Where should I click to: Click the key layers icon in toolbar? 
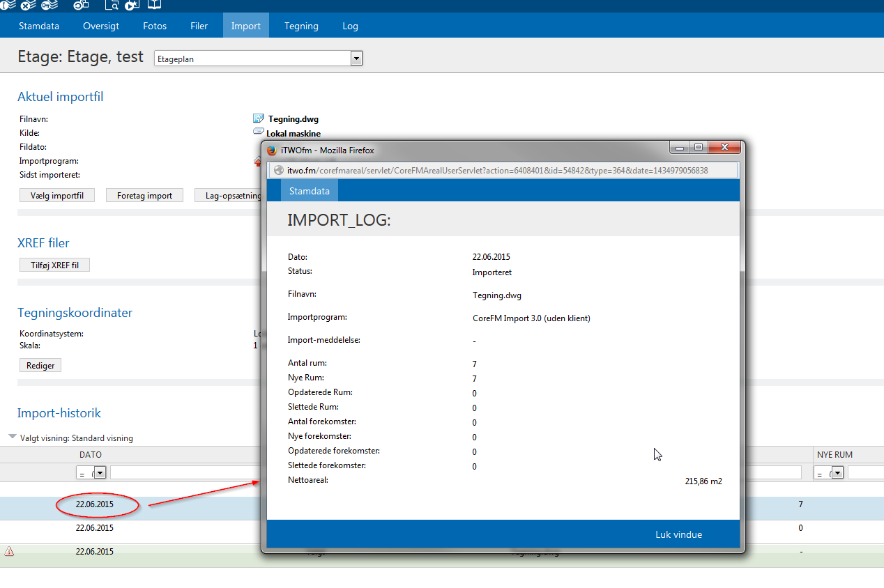49,5
